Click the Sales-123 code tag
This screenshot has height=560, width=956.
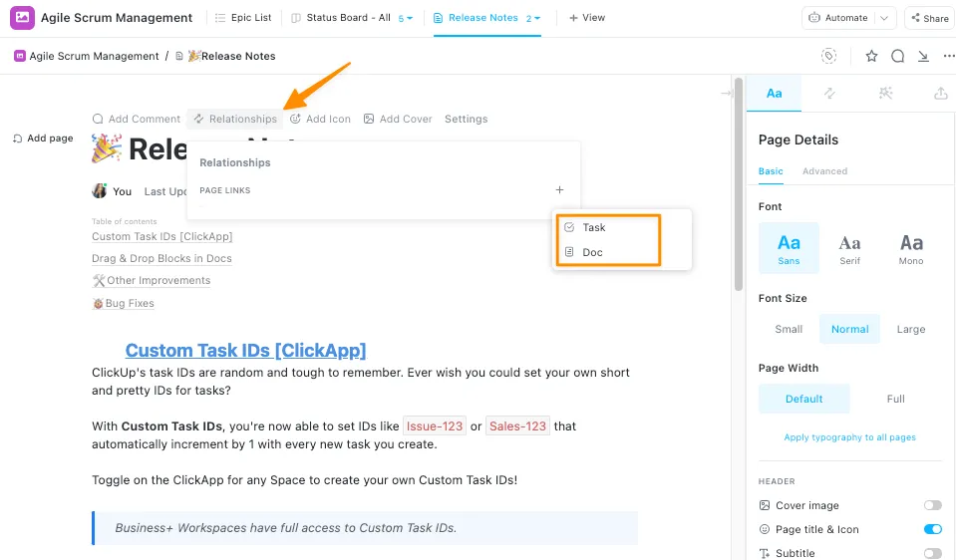tap(517, 425)
